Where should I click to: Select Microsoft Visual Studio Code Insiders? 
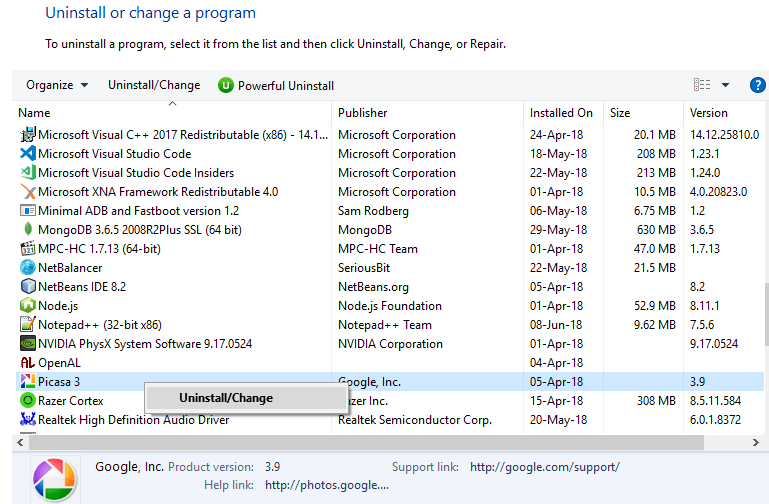pos(136,173)
